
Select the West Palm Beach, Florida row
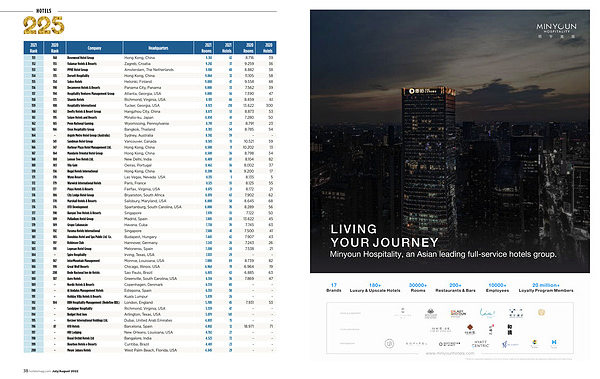pos(150,350)
